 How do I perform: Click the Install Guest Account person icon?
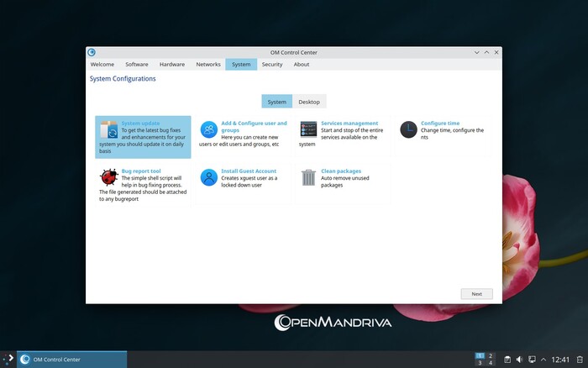[x=209, y=177]
